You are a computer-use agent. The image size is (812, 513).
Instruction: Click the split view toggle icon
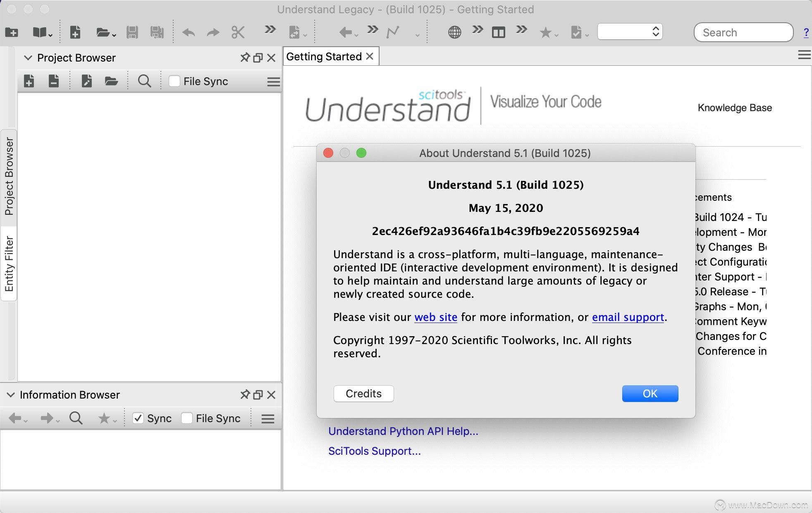coord(498,33)
